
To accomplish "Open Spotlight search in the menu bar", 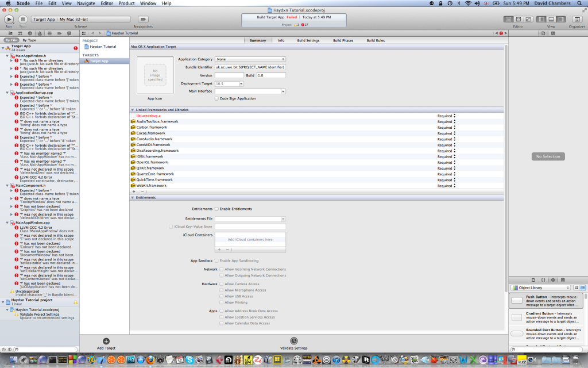I will click(x=579, y=3).
